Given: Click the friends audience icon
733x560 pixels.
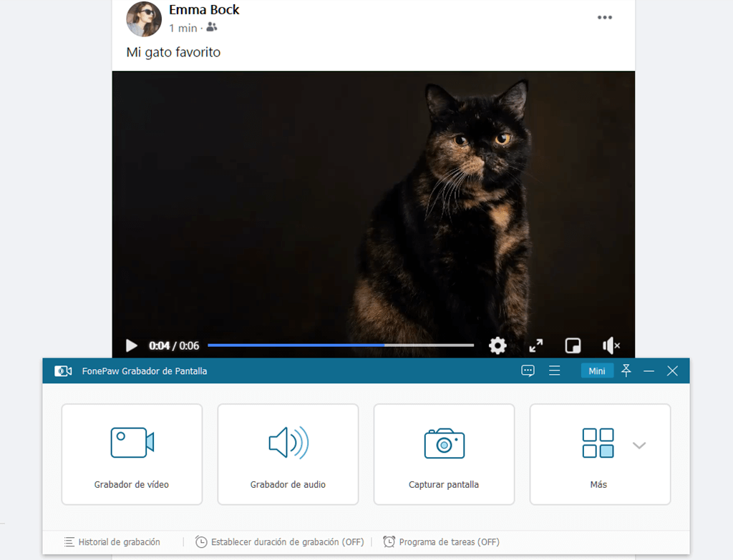Looking at the screenshot, I should pos(212,28).
